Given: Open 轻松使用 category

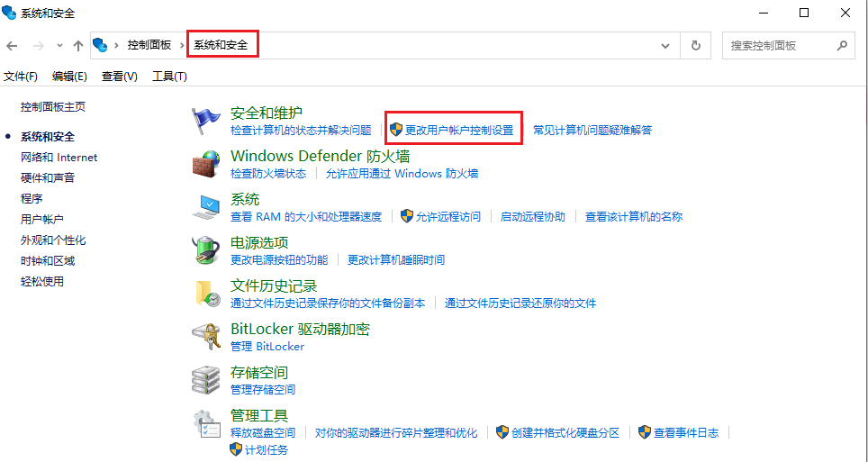Looking at the screenshot, I should point(42,281).
